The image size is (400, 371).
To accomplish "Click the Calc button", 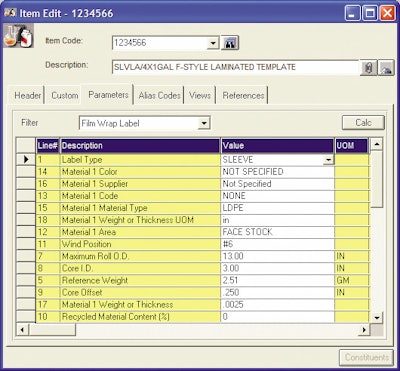I will (x=363, y=122).
